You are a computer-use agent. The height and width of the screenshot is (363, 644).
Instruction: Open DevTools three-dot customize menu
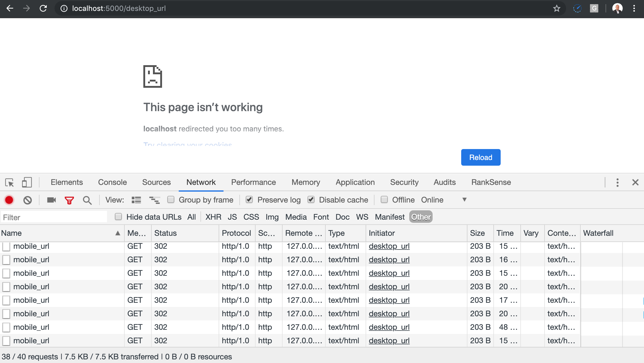tap(618, 182)
